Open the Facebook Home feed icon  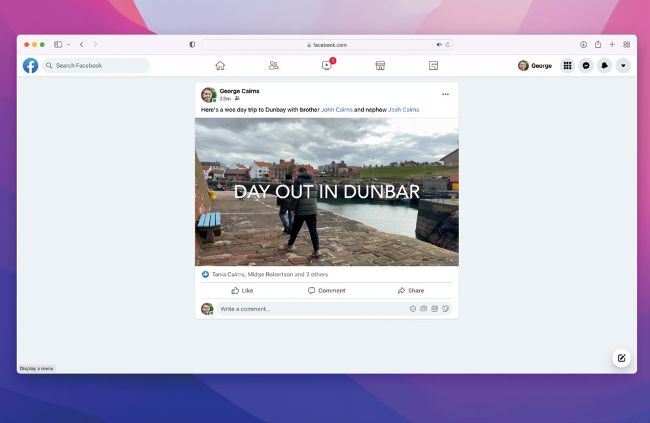220,65
